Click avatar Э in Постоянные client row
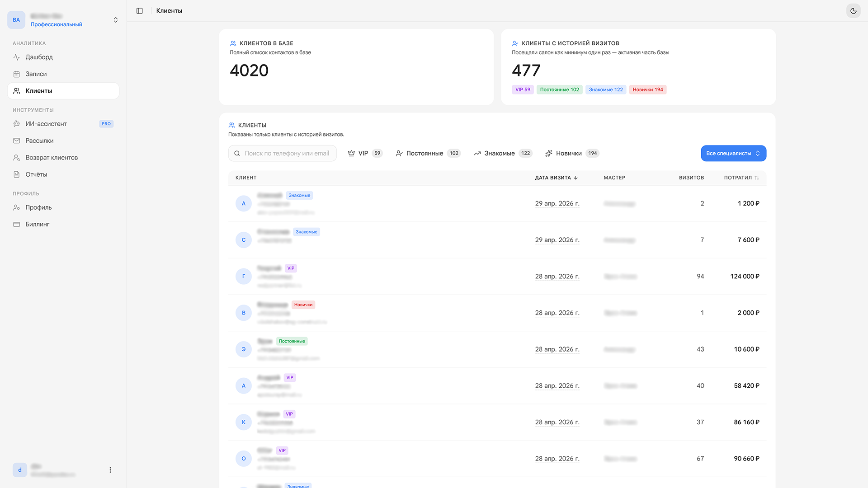The image size is (868, 488). [x=244, y=349]
